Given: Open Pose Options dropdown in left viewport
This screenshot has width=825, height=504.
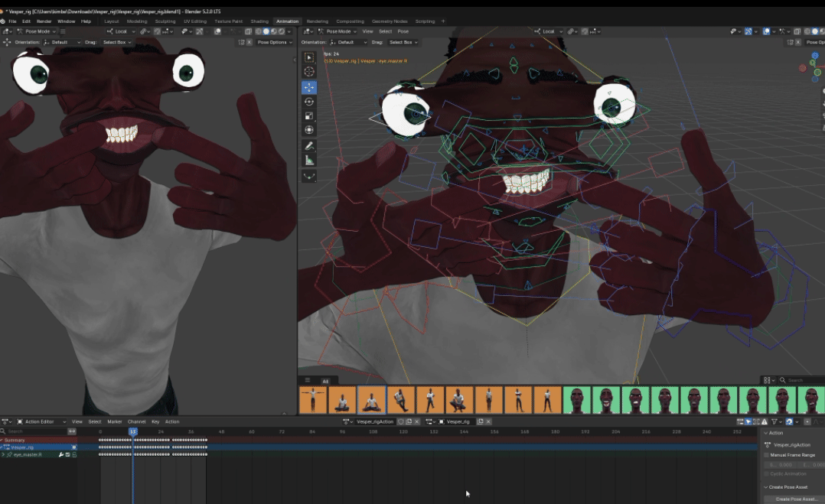Looking at the screenshot, I should pos(274,42).
